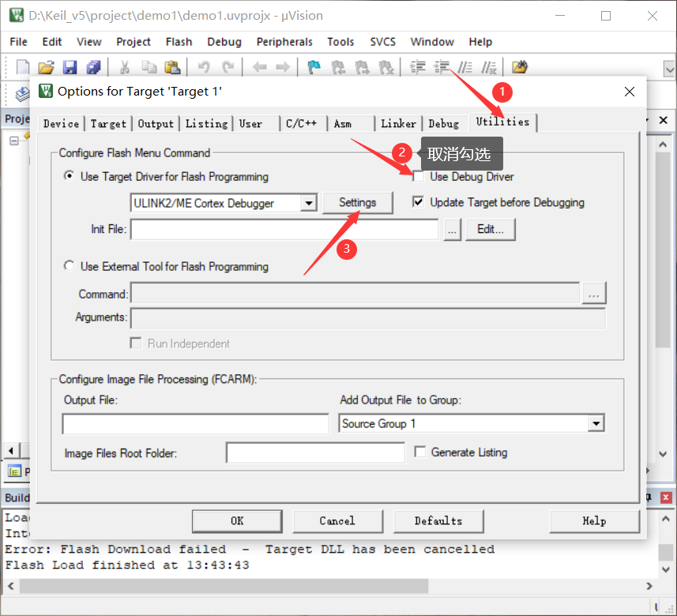Image resolution: width=677 pixels, height=616 pixels.
Task: Disable Update Target before Debugging
Action: click(x=418, y=202)
